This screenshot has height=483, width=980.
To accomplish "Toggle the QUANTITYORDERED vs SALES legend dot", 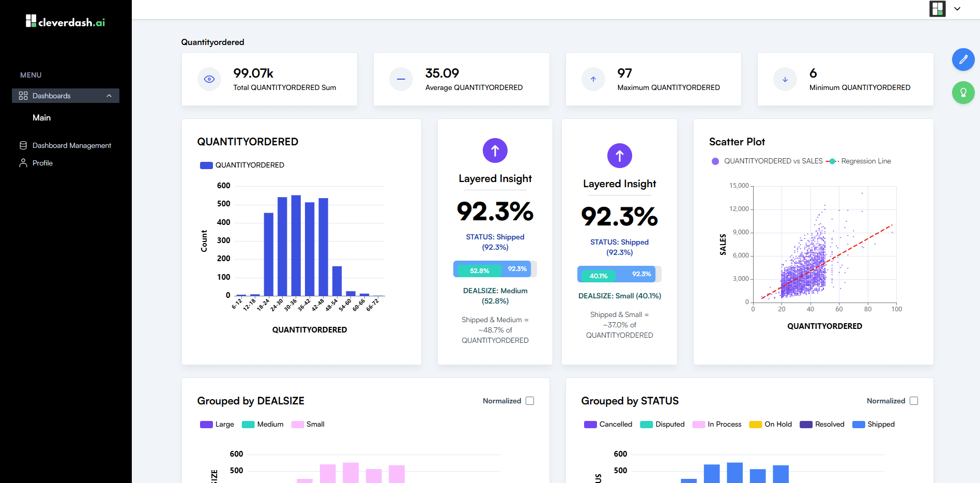I will [x=715, y=161].
